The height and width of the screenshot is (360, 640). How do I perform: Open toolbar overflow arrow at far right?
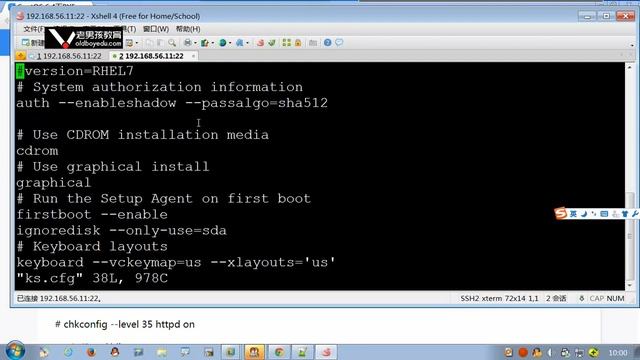pyautogui.click(x=632, y=44)
